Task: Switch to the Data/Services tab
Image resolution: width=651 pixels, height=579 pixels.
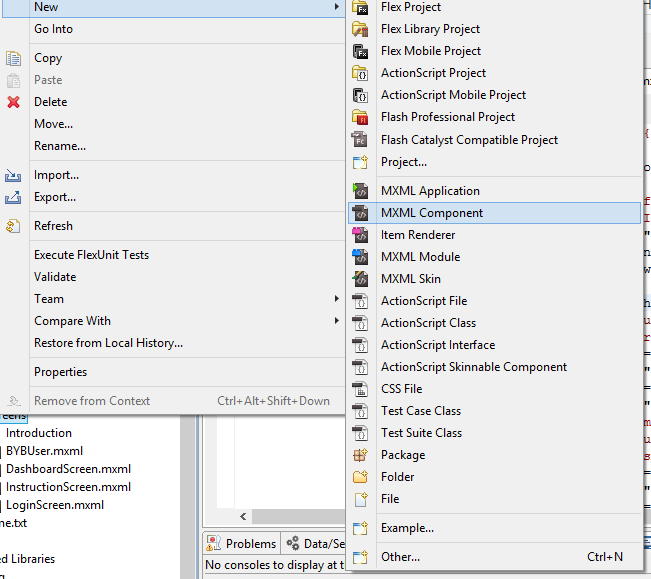Action: coord(316,544)
